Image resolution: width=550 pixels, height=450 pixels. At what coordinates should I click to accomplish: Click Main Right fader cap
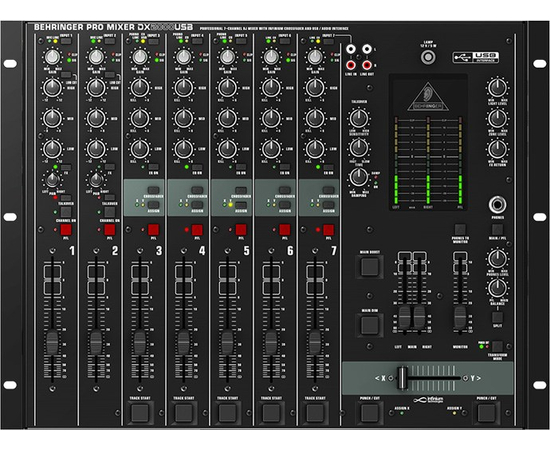[x=420, y=317]
